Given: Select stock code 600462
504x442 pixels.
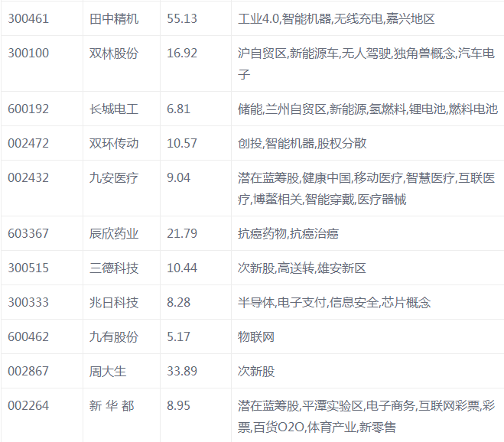Looking at the screenshot, I should [x=28, y=336].
